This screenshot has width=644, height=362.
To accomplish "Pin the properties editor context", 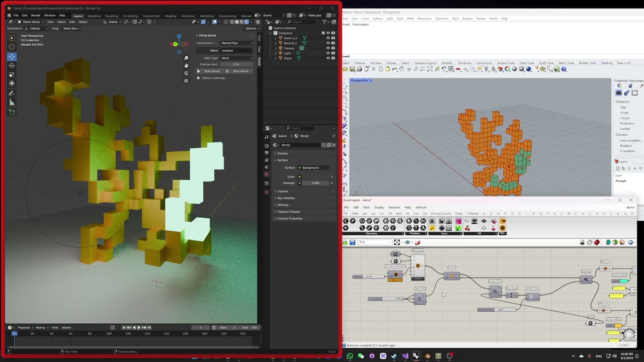I will tap(334, 136).
